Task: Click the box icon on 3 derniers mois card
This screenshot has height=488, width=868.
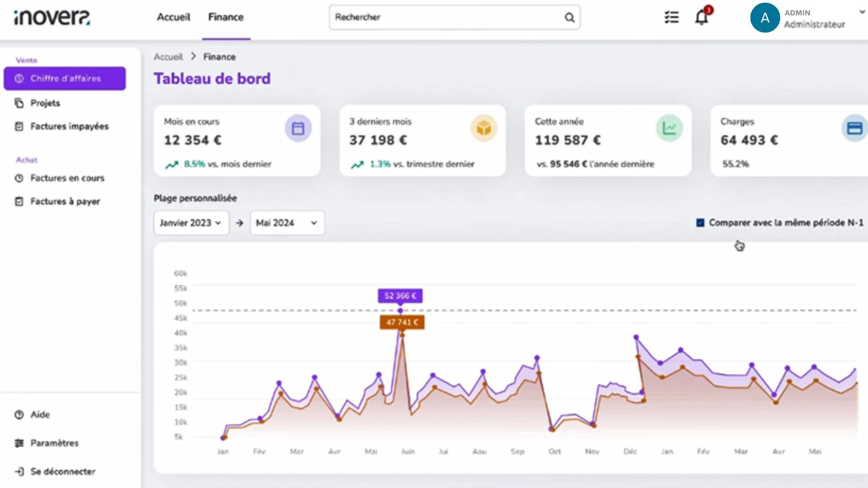Action: coord(483,129)
